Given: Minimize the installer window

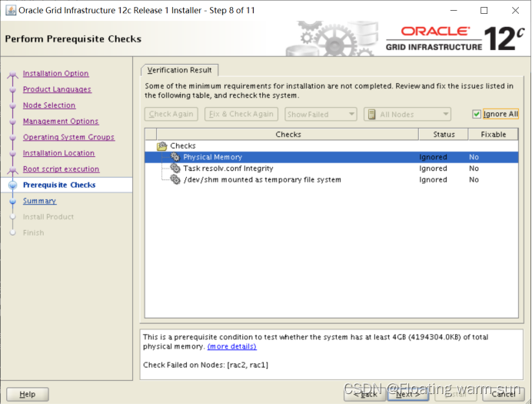Looking at the screenshot, I should pyautogui.click(x=454, y=11).
